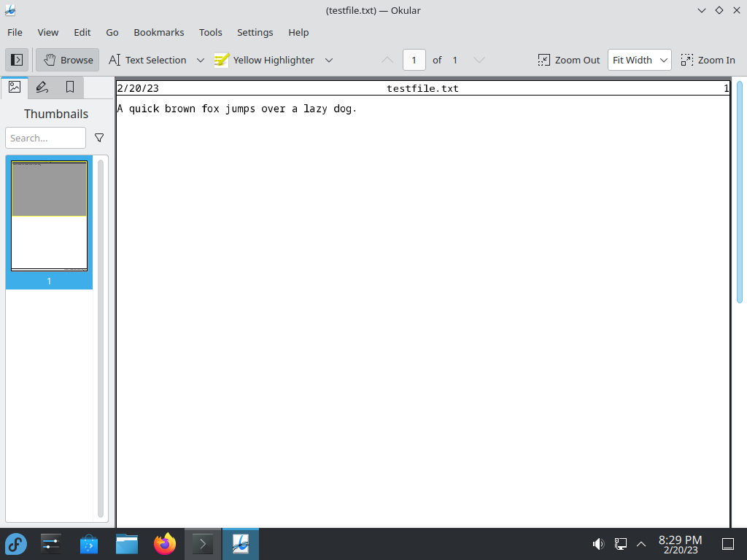Open the Help menu
This screenshot has height=560, width=747.
[x=298, y=32]
